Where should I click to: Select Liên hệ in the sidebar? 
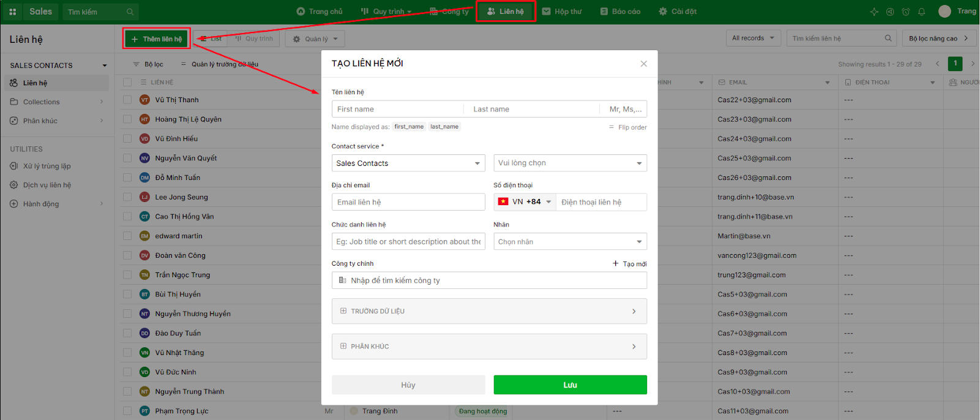point(55,83)
